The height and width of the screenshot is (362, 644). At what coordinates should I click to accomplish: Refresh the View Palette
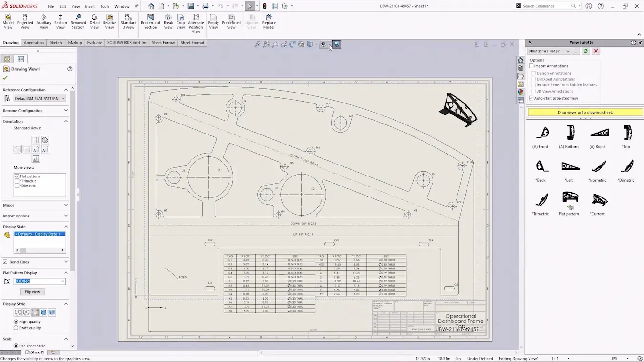click(586, 51)
